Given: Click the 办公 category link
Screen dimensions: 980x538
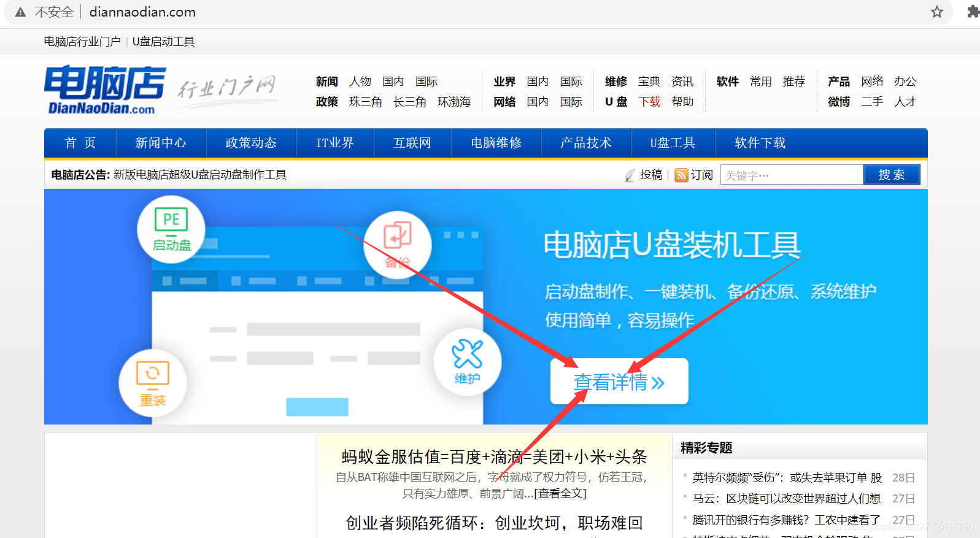Looking at the screenshot, I should (905, 82).
